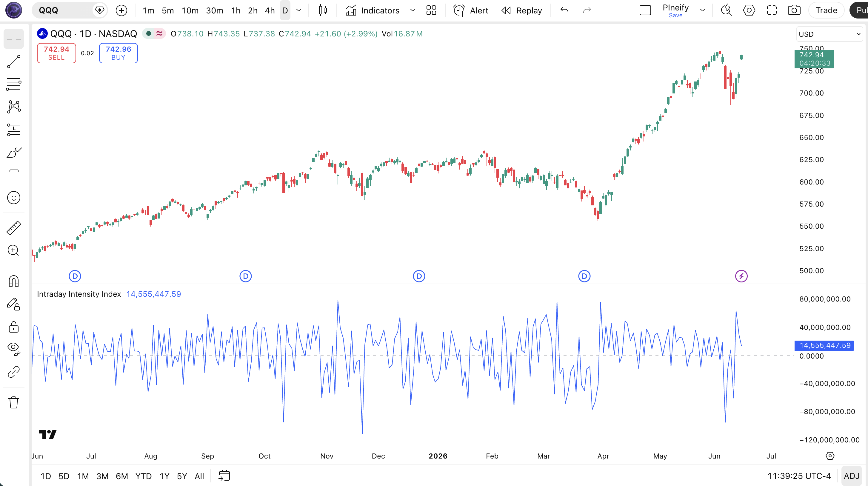Set date range to All

coord(199,476)
